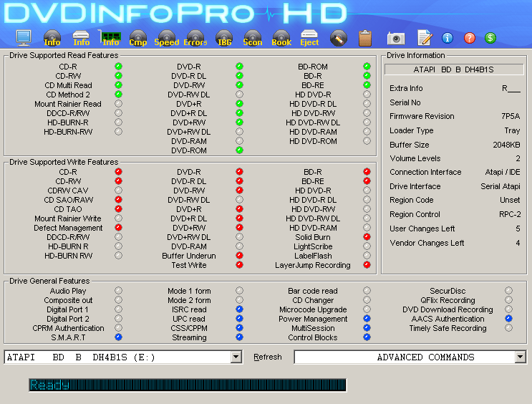Open the notepad edit icon

(425, 38)
